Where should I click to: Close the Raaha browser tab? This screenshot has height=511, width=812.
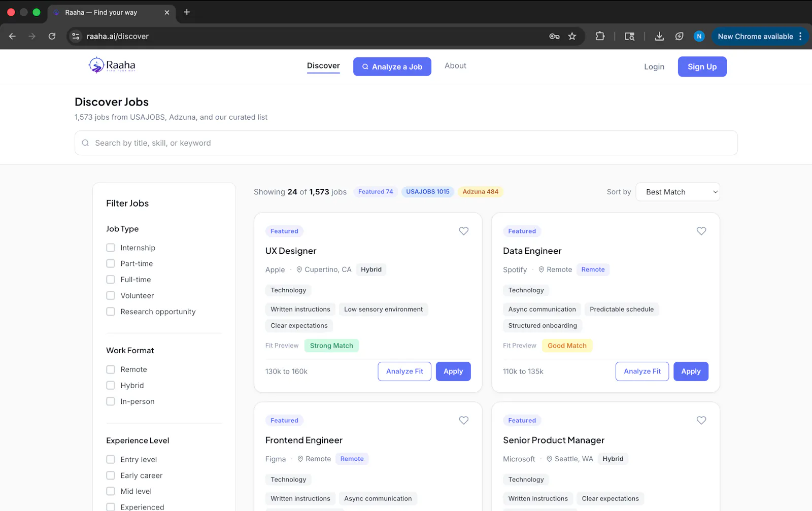tap(167, 12)
